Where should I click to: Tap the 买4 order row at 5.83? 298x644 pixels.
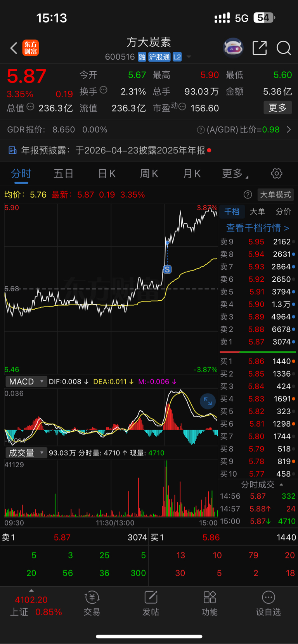[x=258, y=399]
